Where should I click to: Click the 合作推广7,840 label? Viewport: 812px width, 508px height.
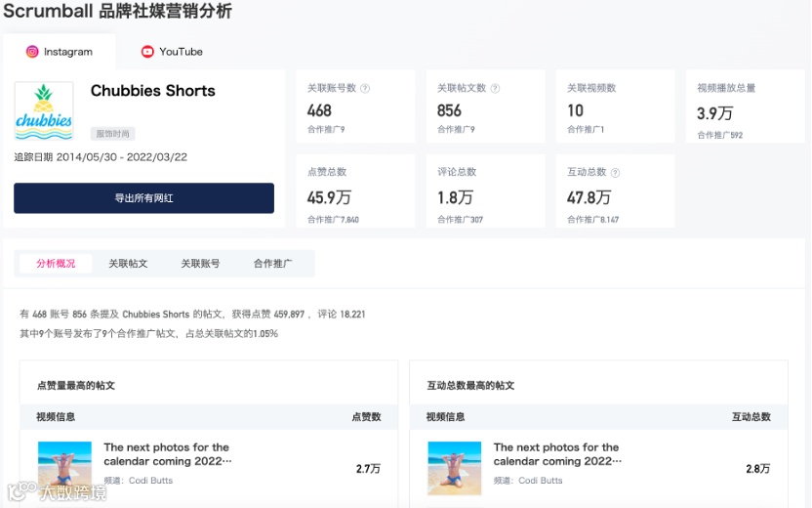click(x=333, y=220)
